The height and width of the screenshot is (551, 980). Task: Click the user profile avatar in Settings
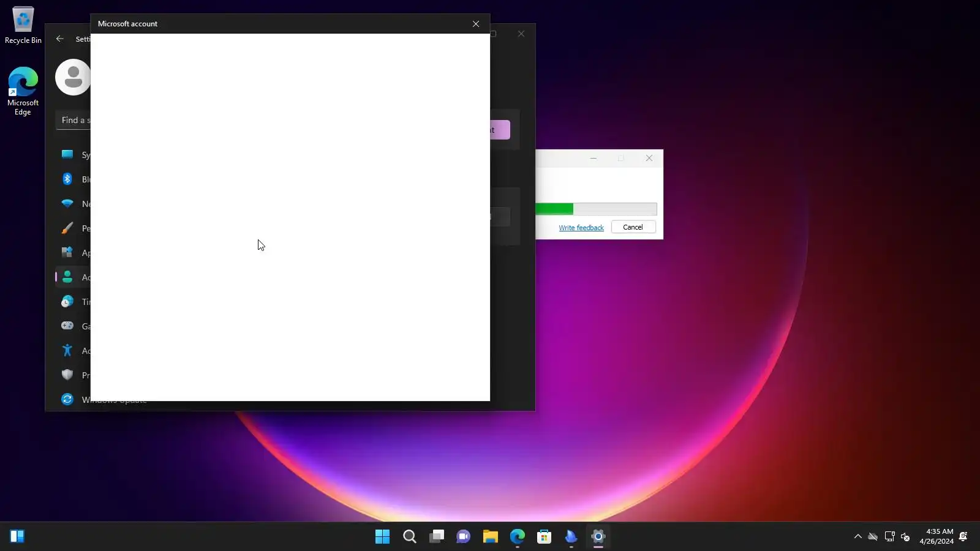click(73, 77)
